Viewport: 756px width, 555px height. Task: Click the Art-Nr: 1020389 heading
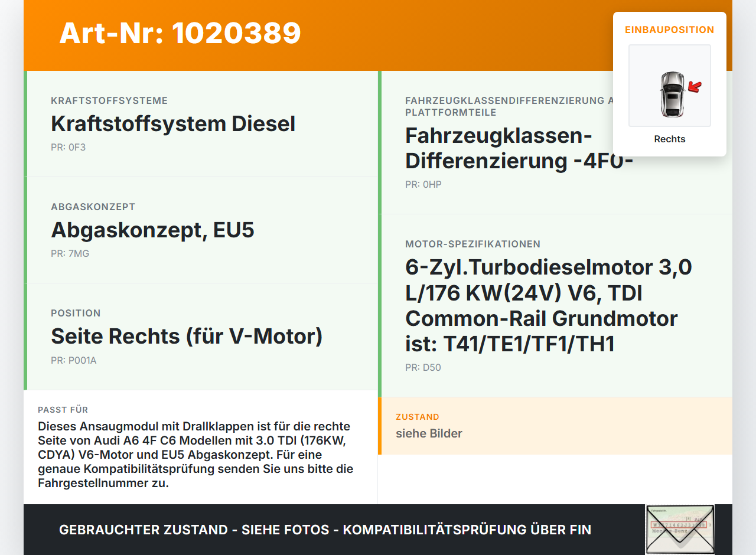180,33
